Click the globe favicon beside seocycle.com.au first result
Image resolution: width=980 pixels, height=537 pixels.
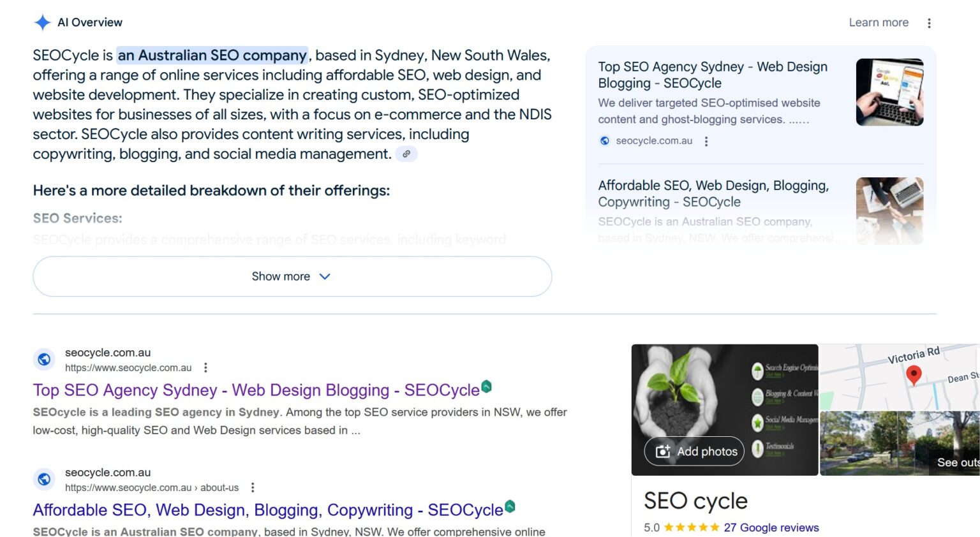[44, 359]
